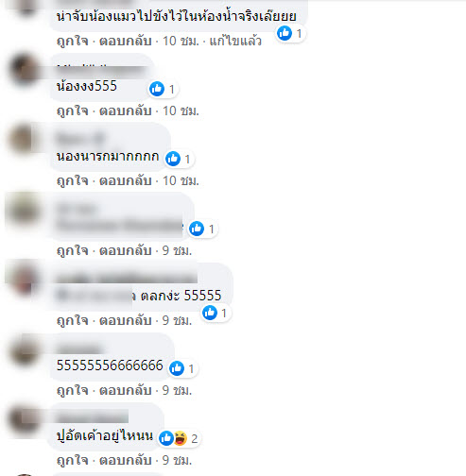Reply to the 55555556666666 comment
Image resolution: width=466 pixels, height=476 pixels.
[126, 390]
